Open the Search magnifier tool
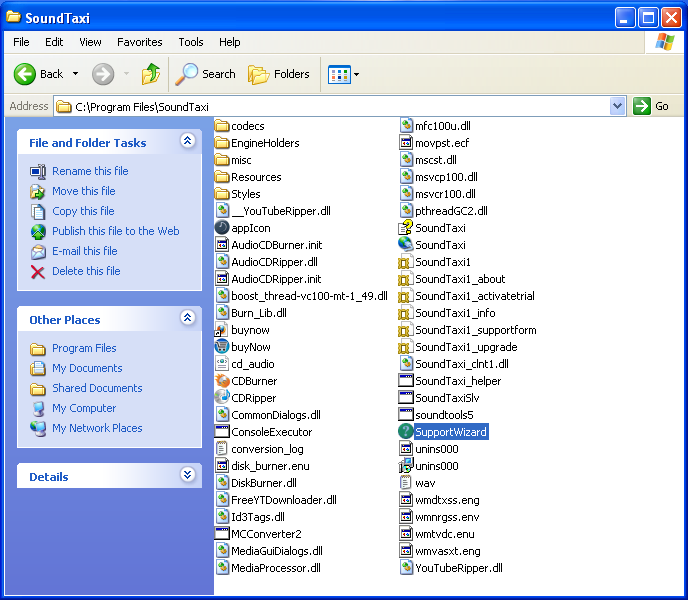 [205, 74]
